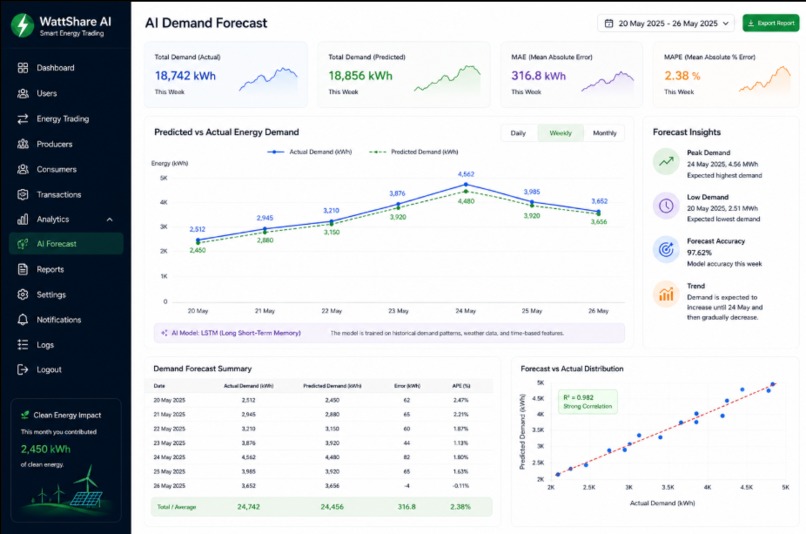Image resolution: width=806 pixels, height=534 pixels.
Task: Click the Reports document icon
Action: pos(23,269)
